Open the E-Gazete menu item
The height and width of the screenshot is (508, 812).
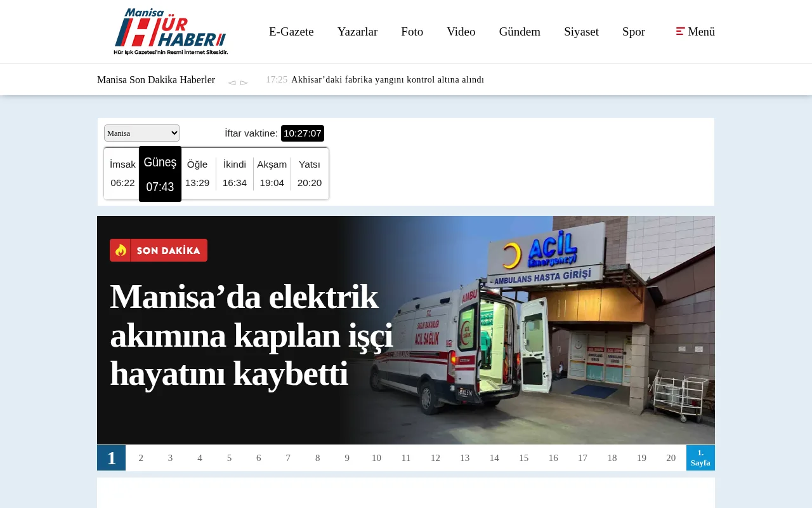coord(291,31)
